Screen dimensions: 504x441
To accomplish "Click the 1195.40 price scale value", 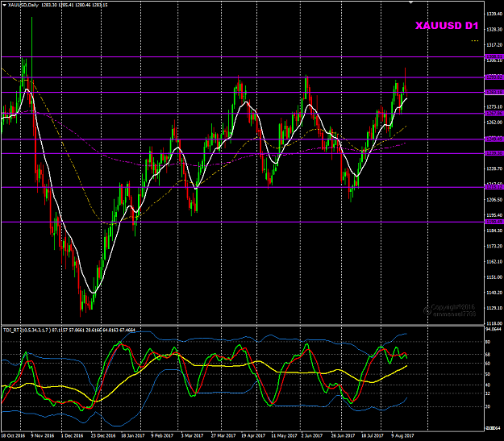I will [x=494, y=215].
